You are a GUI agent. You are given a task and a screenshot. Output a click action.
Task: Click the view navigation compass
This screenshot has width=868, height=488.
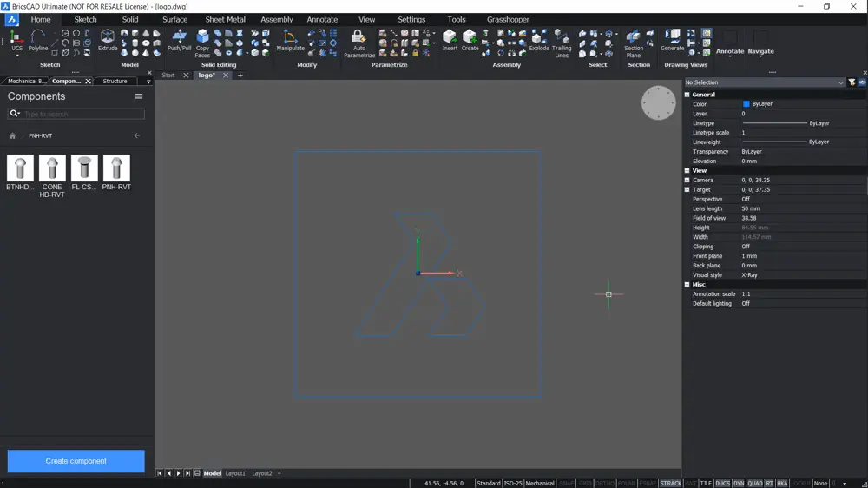point(658,102)
